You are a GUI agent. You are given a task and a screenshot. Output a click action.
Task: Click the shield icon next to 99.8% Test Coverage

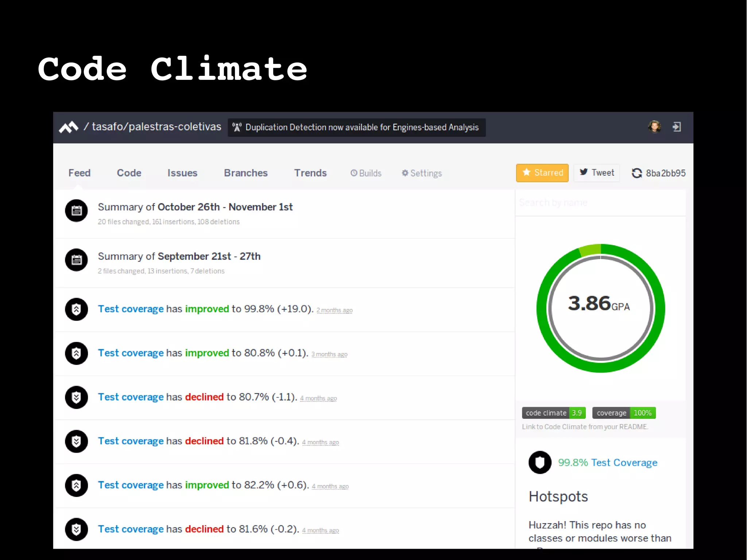[540, 463]
